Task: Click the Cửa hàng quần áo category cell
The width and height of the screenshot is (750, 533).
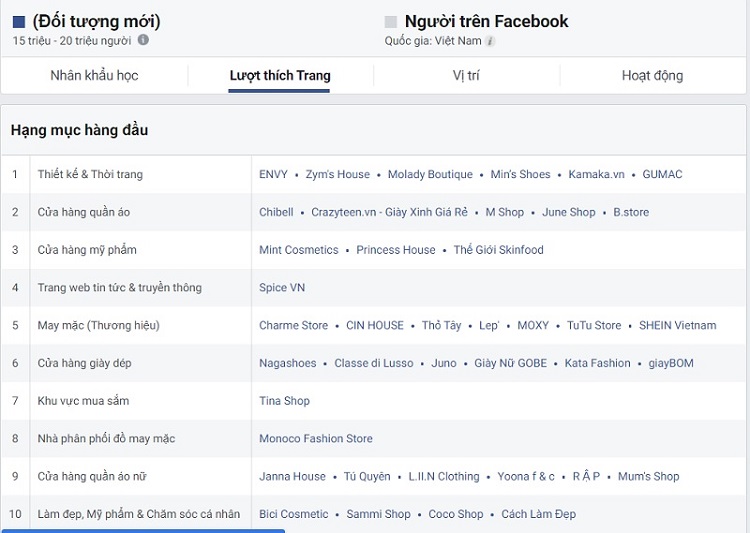Action: tap(84, 212)
